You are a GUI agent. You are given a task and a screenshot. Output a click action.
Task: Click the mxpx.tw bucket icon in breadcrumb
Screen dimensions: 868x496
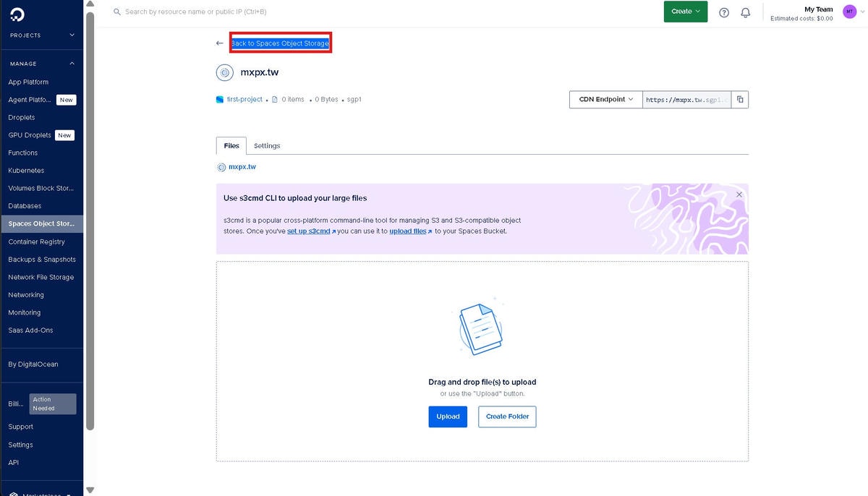click(221, 167)
